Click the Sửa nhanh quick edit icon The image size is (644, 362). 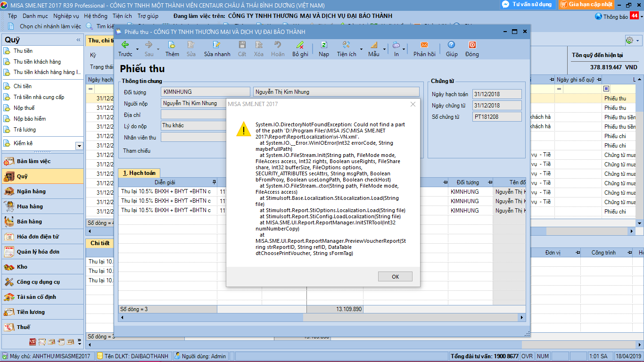coord(217,45)
